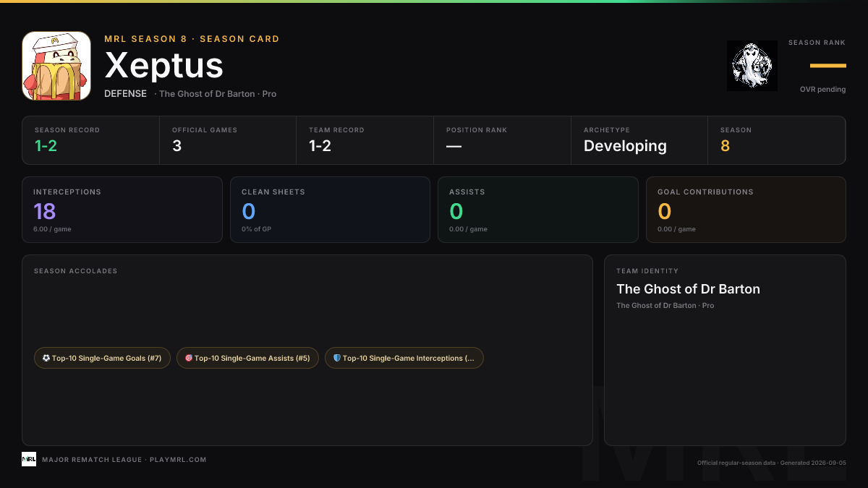The image size is (868, 488).
Task: Click the DEFENSE position label
Action: [x=125, y=94]
